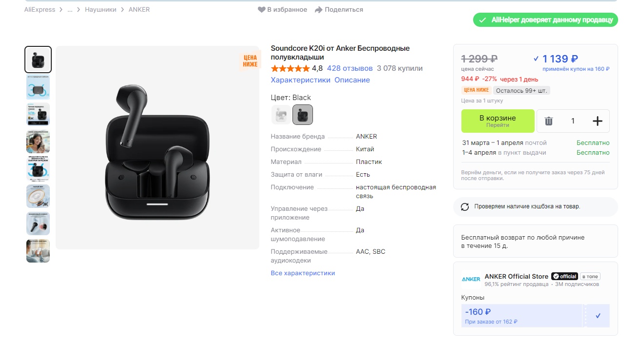Click the cashback refresh icon

[465, 207]
